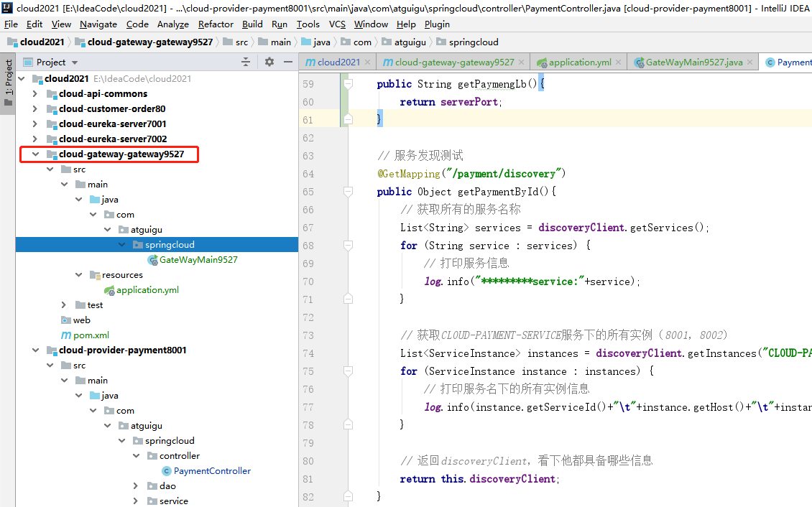Expand the cloud-eureka-server7001 module

(34, 124)
